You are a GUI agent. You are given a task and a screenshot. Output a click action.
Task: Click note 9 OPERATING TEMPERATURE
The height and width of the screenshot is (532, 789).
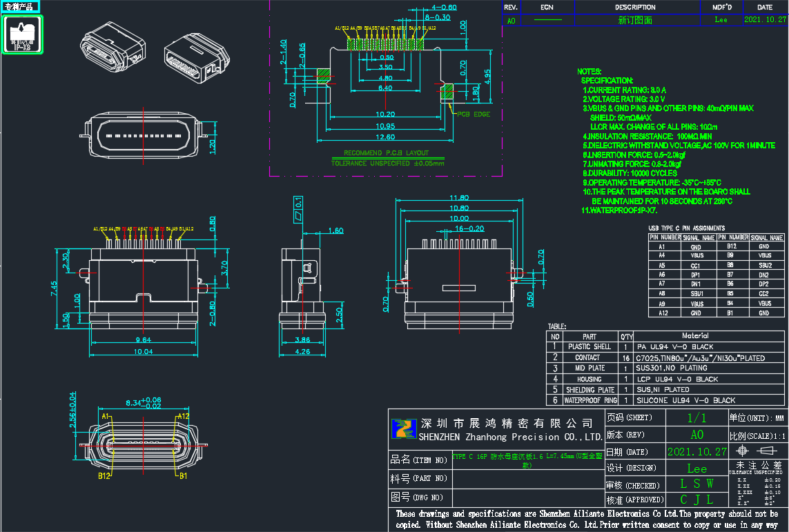point(652,183)
